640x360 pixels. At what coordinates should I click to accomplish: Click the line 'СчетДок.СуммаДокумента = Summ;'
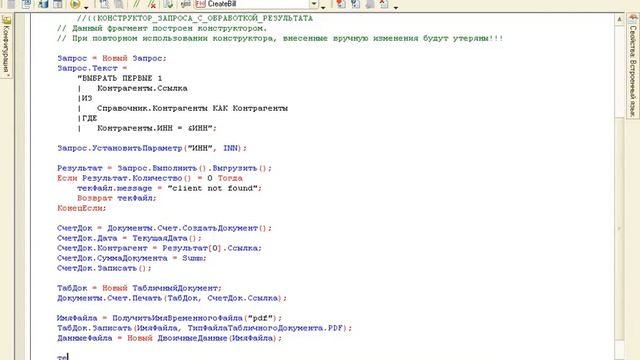point(132,258)
